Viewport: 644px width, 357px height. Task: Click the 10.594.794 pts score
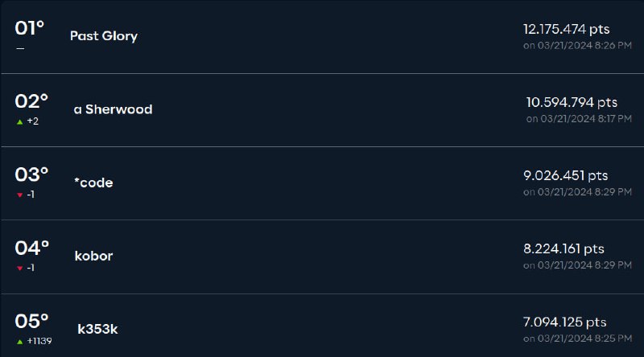point(572,102)
